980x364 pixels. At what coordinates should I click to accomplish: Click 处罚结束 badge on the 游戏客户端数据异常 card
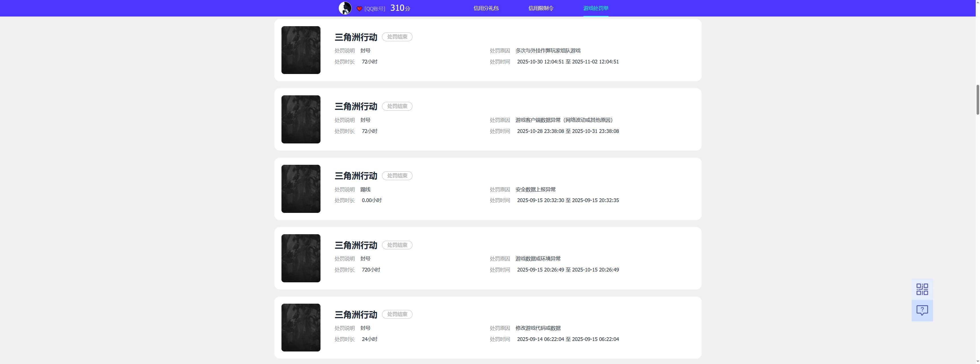[x=397, y=106]
